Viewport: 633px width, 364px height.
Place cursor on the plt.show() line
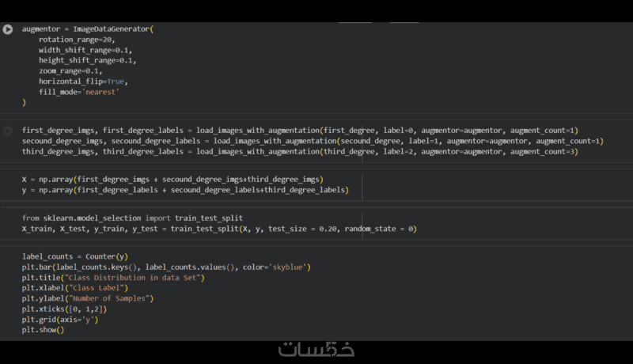(x=43, y=330)
